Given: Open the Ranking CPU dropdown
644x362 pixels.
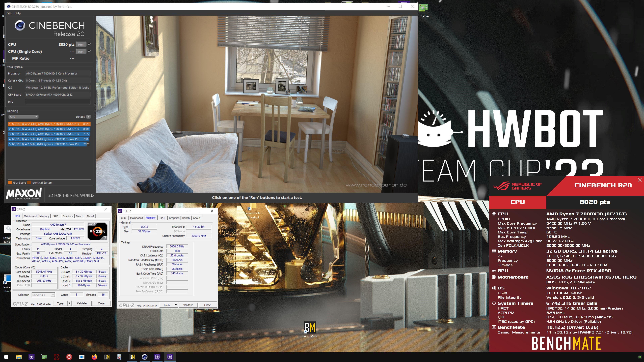Looking at the screenshot, I should tap(23, 117).
